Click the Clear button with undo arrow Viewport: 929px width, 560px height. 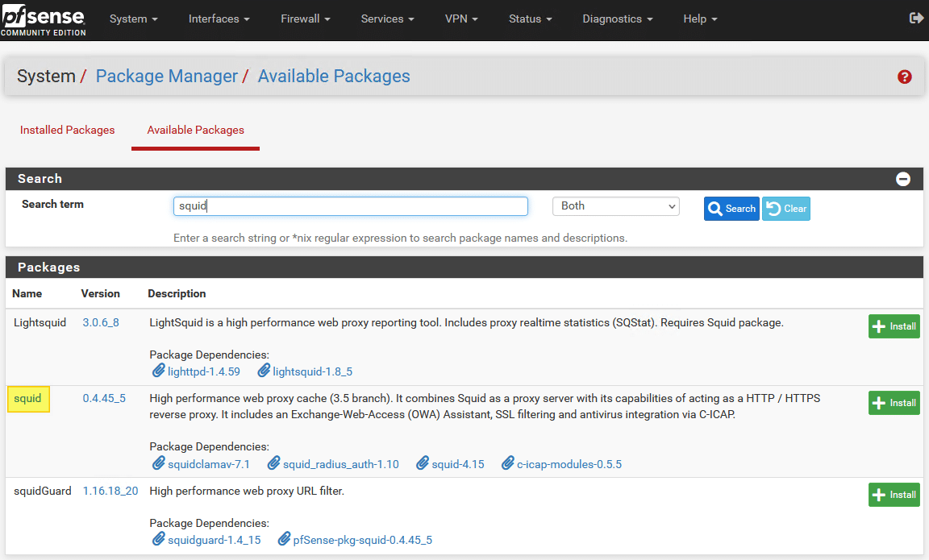pos(785,208)
